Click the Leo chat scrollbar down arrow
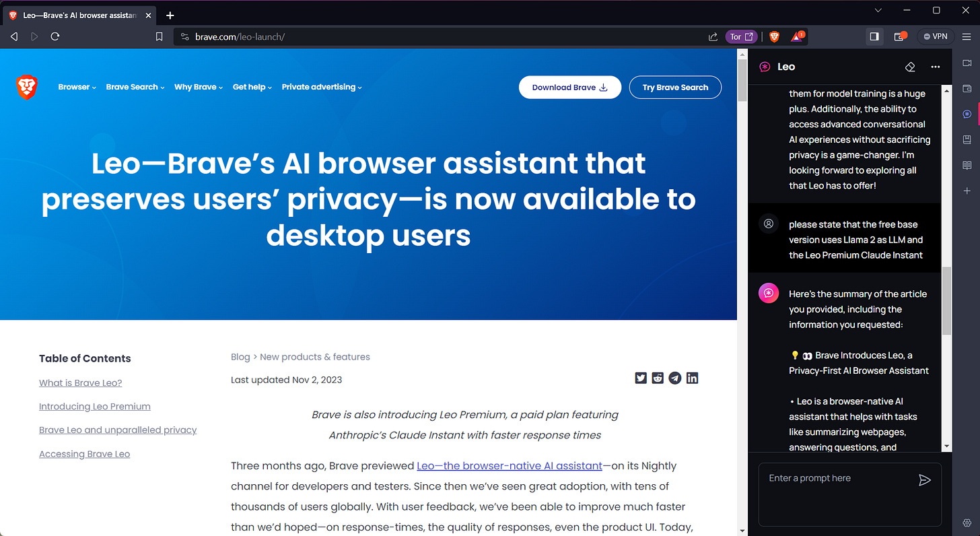This screenshot has height=536, width=980. pyautogui.click(x=946, y=446)
